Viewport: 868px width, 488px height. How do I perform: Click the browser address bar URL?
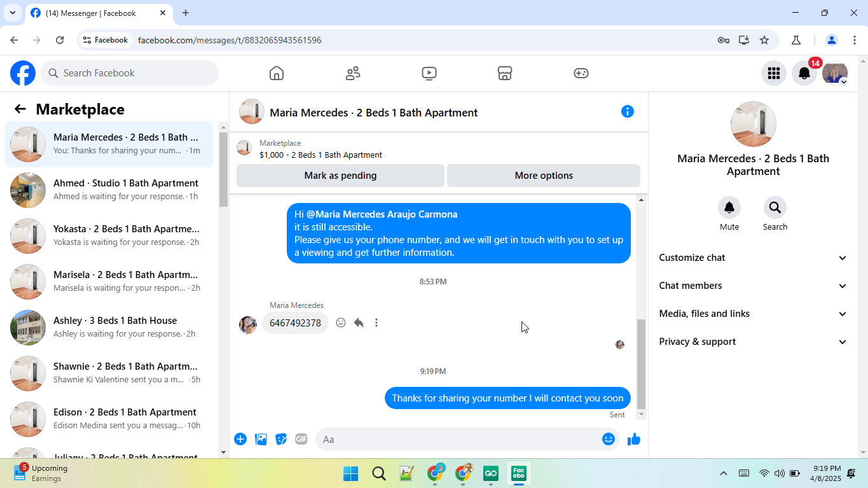coord(230,40)
